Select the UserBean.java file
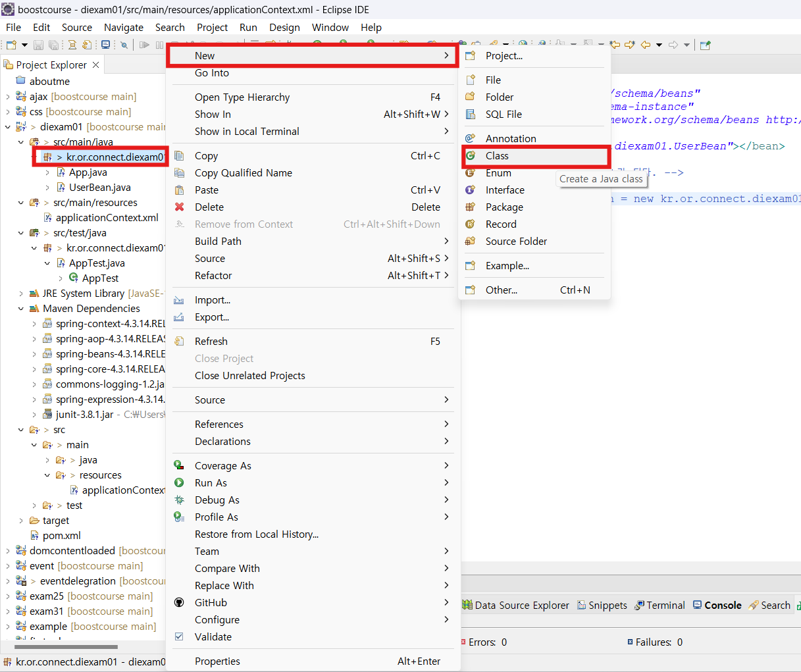 99,188
